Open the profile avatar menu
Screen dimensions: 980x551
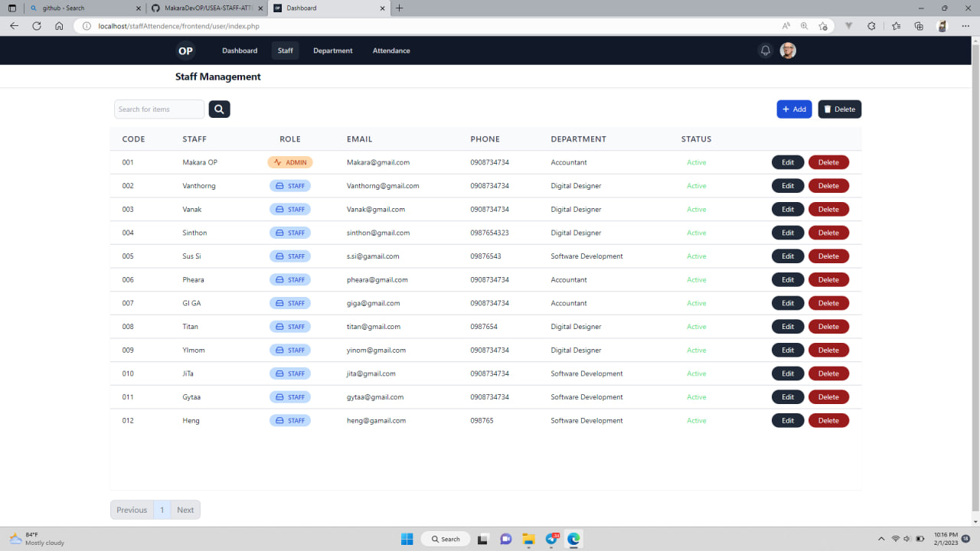tap(788, 51)
